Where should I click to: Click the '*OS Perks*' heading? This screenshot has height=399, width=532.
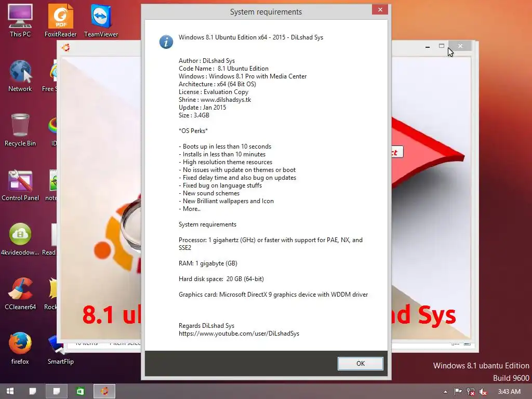[x=193, y=131]
